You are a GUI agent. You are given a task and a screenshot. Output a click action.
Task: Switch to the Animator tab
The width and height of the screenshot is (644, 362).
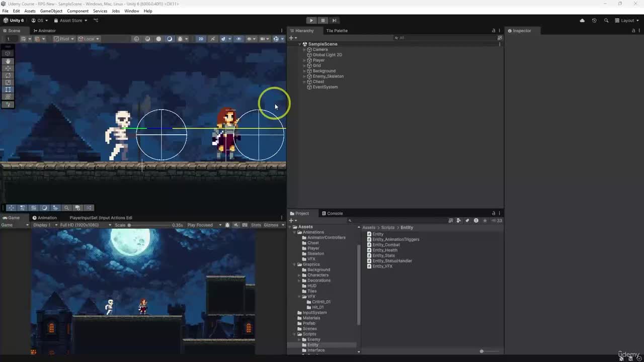point(44,31)
